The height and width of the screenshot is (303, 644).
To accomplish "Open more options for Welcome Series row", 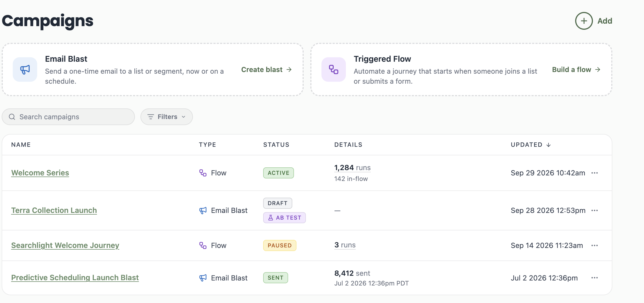I will coord(595,173).
